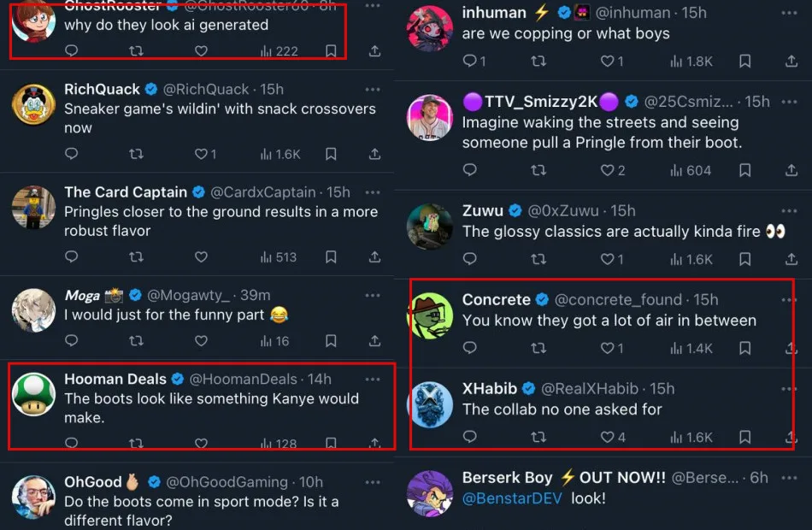Open more options on OhGood's tweet

[373, 482]
